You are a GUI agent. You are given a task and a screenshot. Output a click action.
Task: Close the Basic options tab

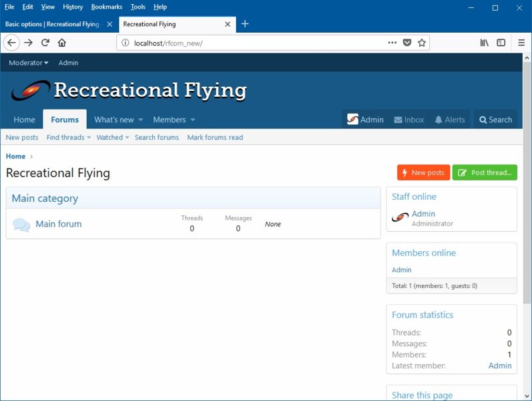tap(109, 24)
